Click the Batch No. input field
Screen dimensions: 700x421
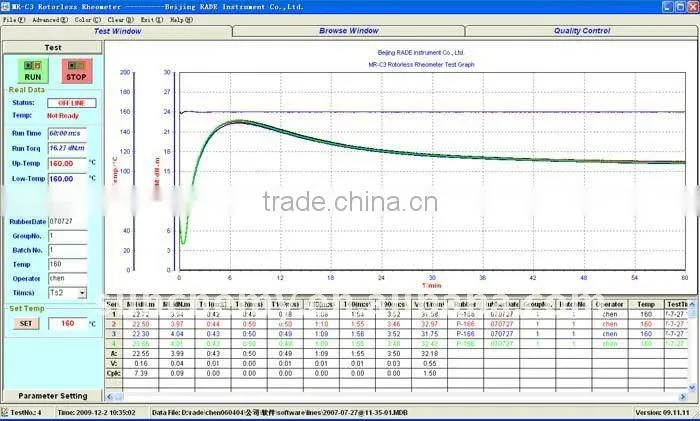point(68,250)
